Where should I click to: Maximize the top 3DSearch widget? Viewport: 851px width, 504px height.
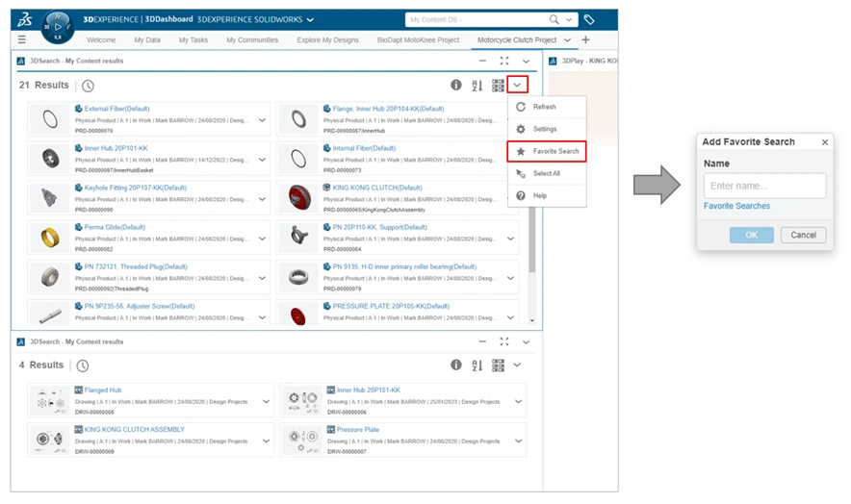[x=504, y=61]
